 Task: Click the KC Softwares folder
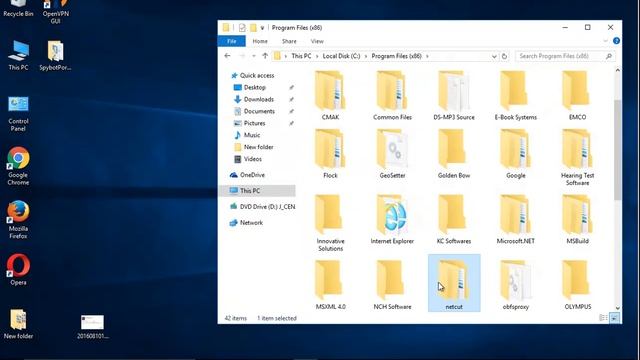[x=454, y=220]
